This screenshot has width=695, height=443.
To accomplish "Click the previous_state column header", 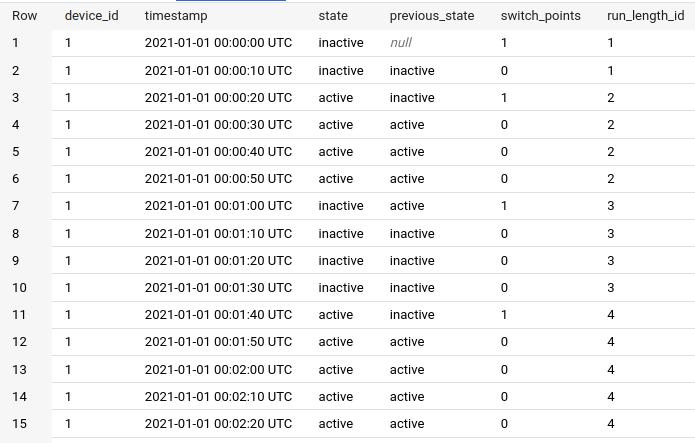I will pos(431,17).
